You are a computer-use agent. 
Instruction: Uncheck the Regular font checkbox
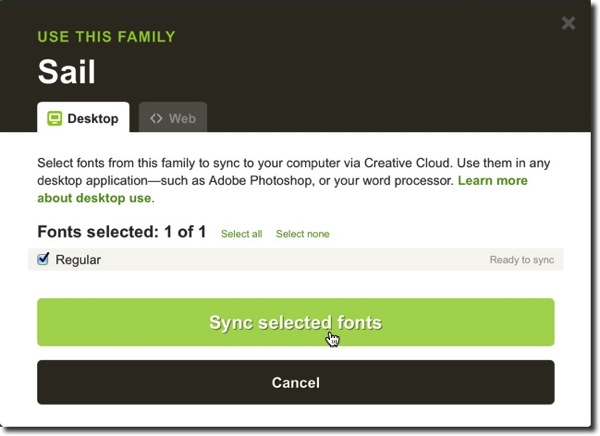pyautogui.click(x=43, y=259)
